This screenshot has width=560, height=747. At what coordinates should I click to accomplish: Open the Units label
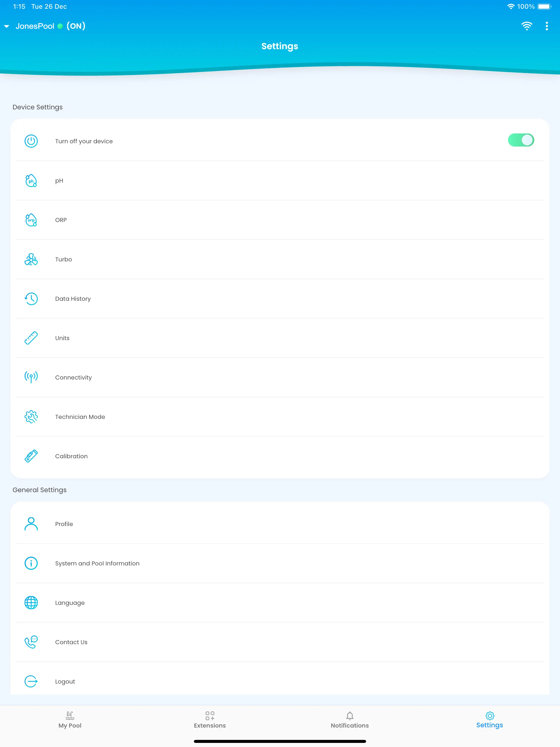tap(62, 338)
